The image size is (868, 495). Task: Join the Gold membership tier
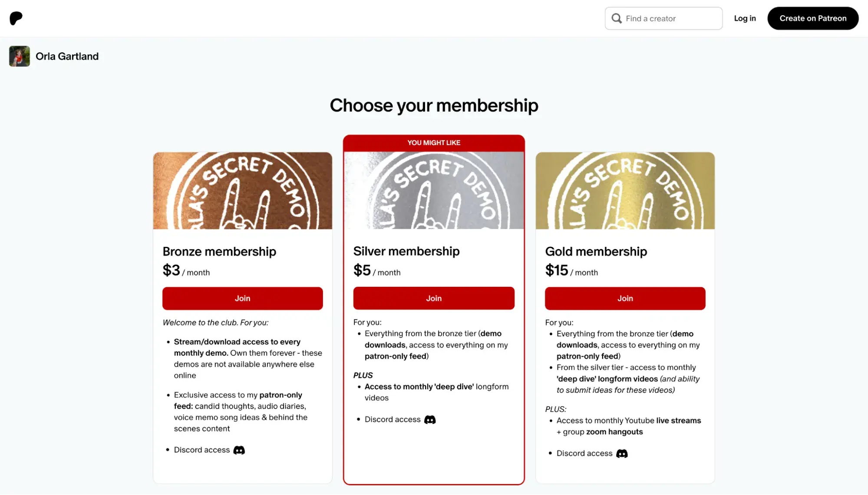click(625, 298)
